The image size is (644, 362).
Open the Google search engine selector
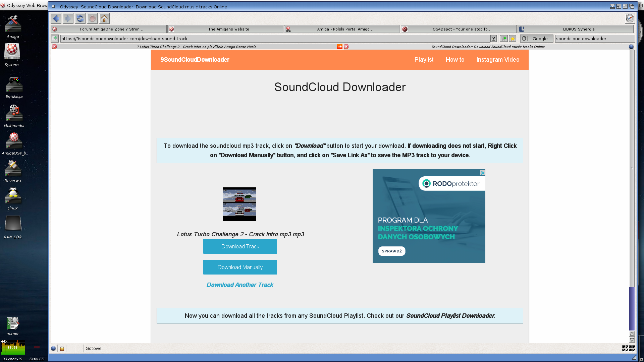(x=537, y=39)
